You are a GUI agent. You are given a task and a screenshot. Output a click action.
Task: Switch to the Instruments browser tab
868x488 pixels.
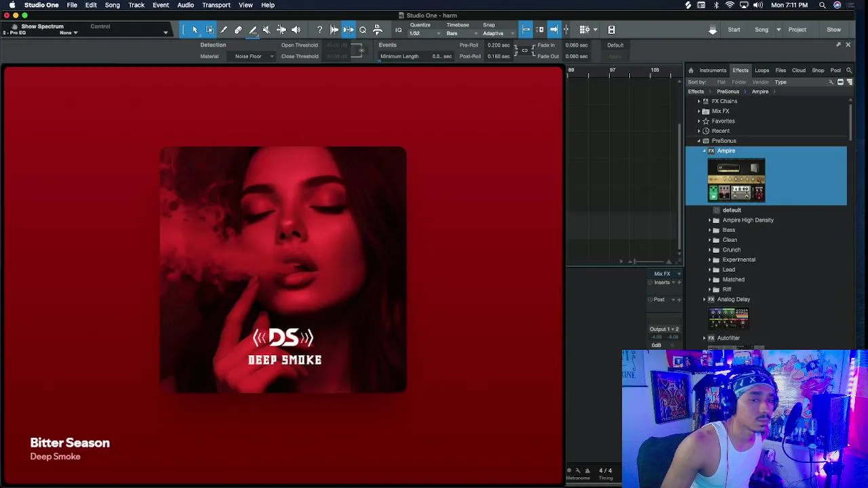click(x=713, y=70)
